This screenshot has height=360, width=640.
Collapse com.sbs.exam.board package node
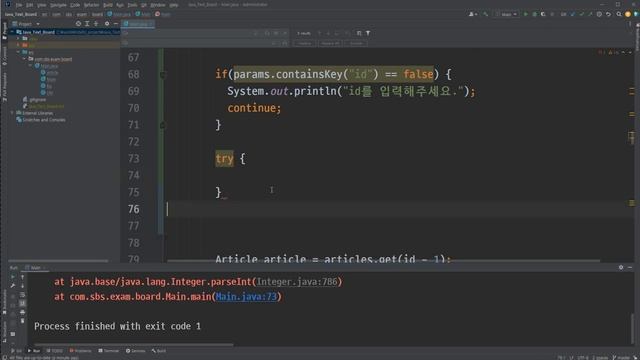pos(24,59)
